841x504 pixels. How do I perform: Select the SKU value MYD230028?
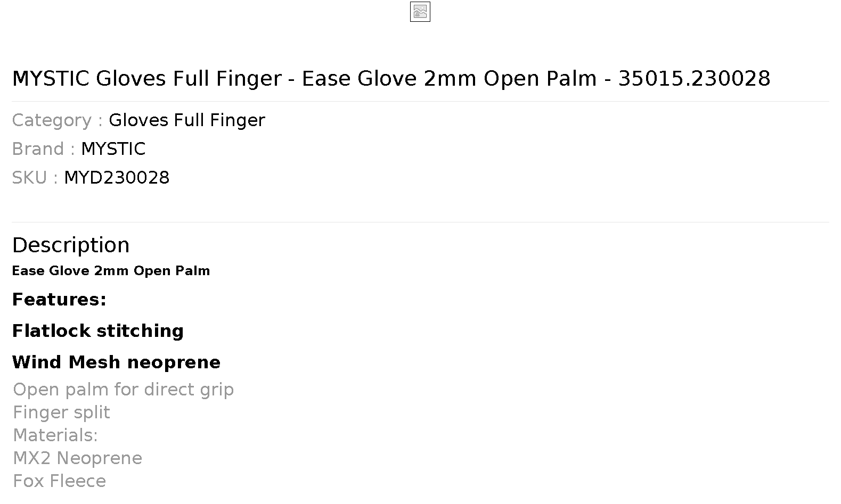tap(117, 178)
